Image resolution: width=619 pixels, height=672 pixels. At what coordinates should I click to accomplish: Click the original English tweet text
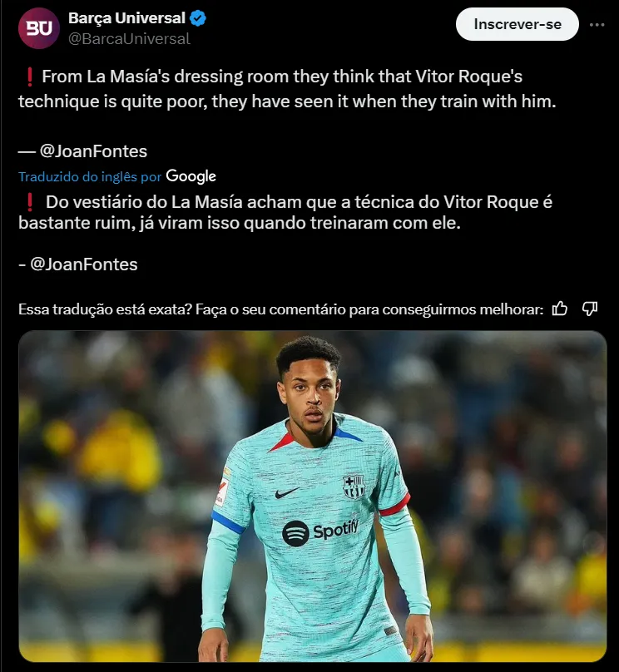click(x=287, y=89)
